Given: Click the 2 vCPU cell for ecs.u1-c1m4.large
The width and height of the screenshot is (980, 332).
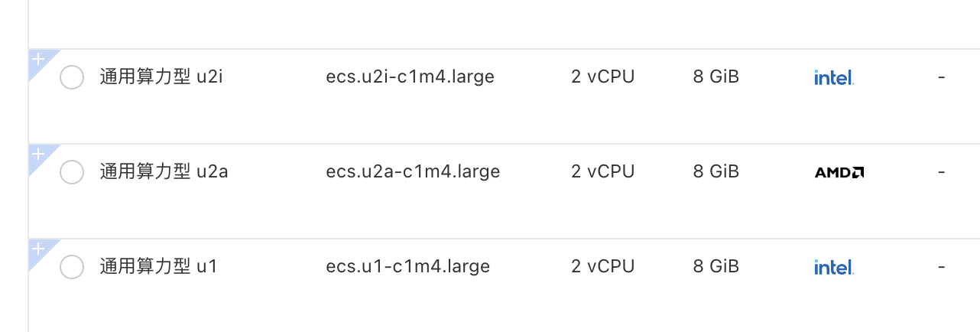Looking at the screenshot, I should [x=602, y=267].
